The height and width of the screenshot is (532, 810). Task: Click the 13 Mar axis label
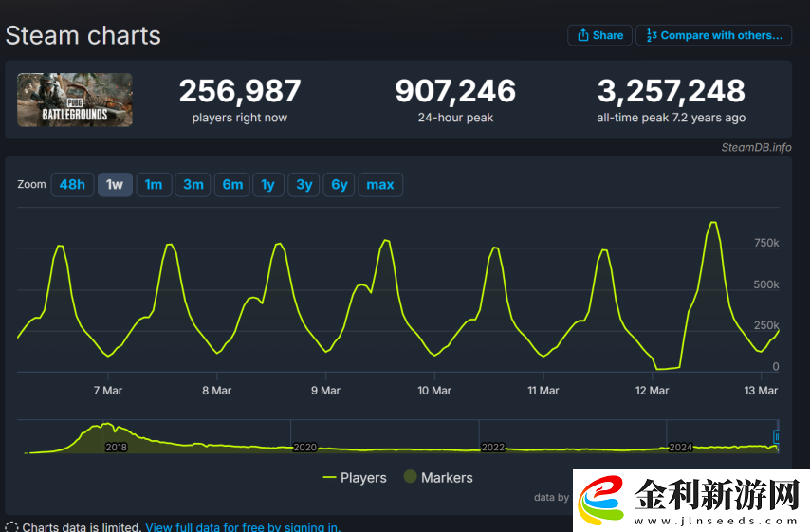coord(761,391)
